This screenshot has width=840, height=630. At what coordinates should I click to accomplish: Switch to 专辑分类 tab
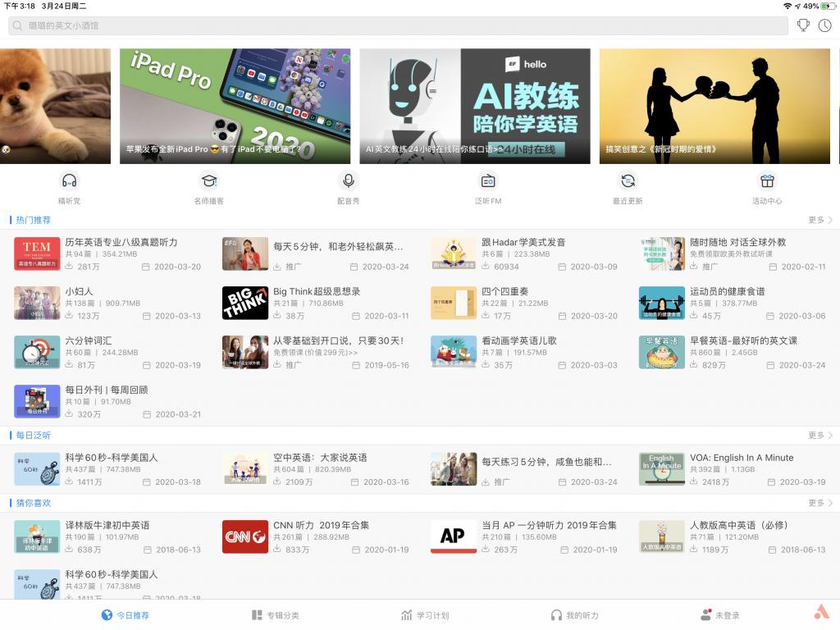coord(276,615)
